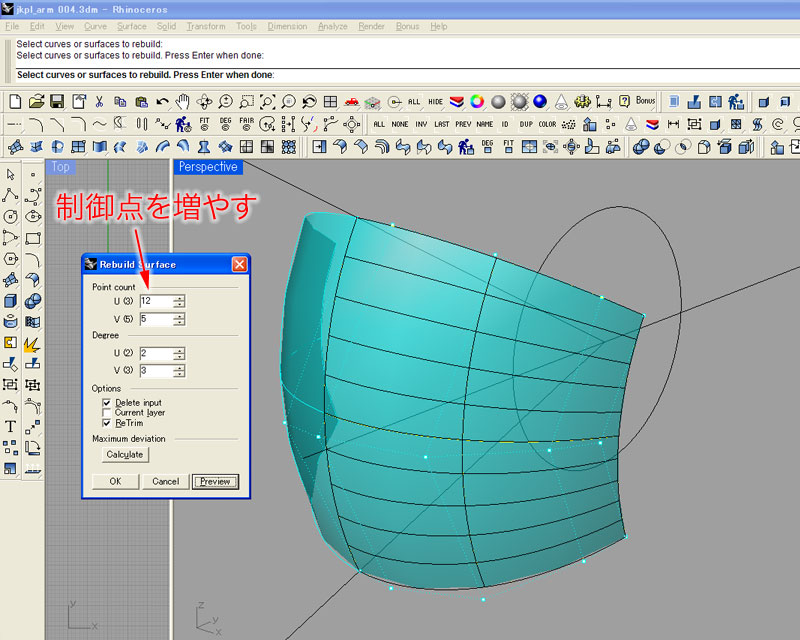Click the U point count input field
This screenshot has height=640, width=800.
[156, 301]
